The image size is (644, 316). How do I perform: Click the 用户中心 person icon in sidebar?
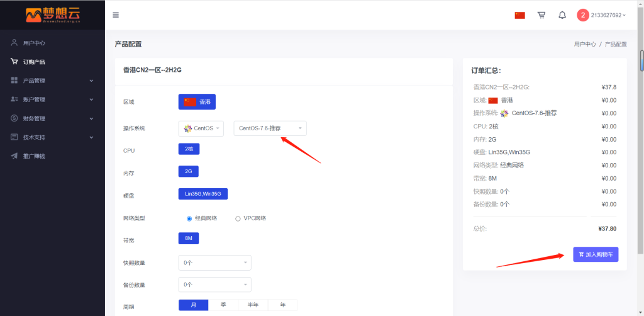[x=14, y=43]
